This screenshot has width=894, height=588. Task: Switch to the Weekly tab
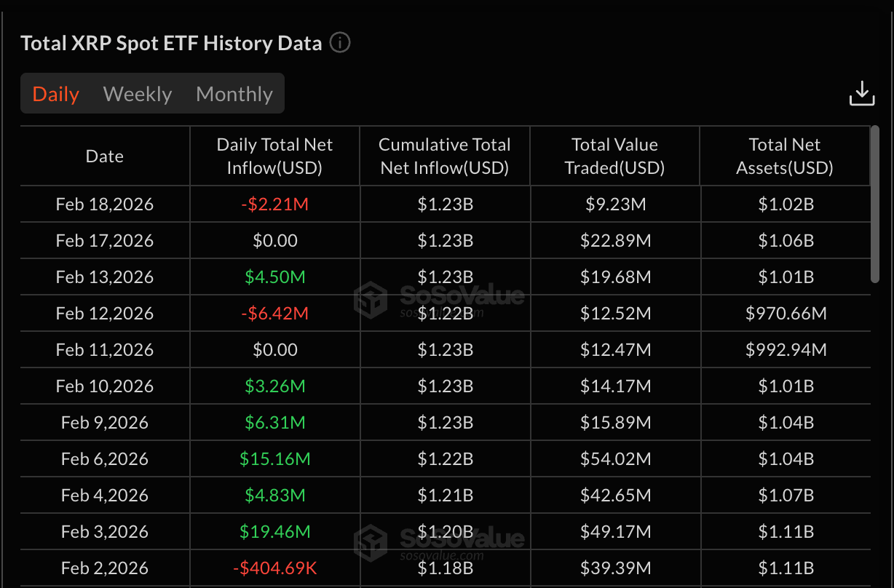tap(138, 94)
